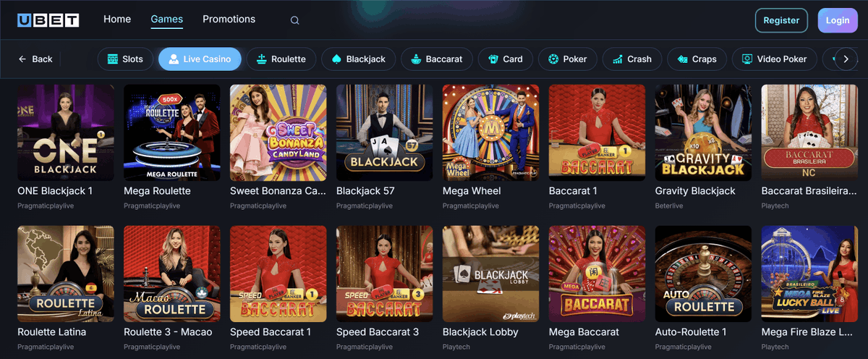Click the "Blackjack Lobby" title text
The height and width of the screenshot is (359, 868).
[x=480, y=332]
